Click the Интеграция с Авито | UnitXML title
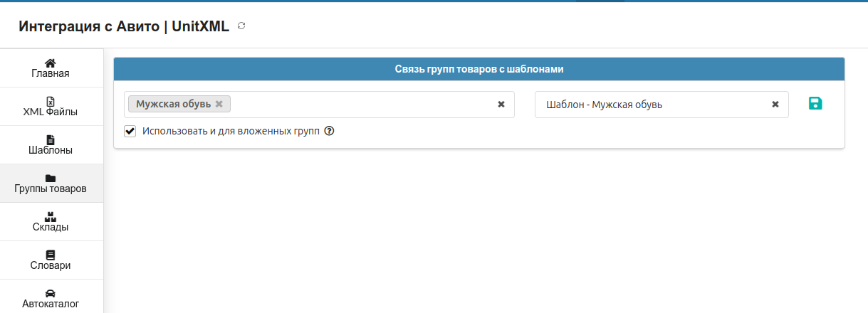The width and height of the screenshot is (868, 313). point(124,26)
